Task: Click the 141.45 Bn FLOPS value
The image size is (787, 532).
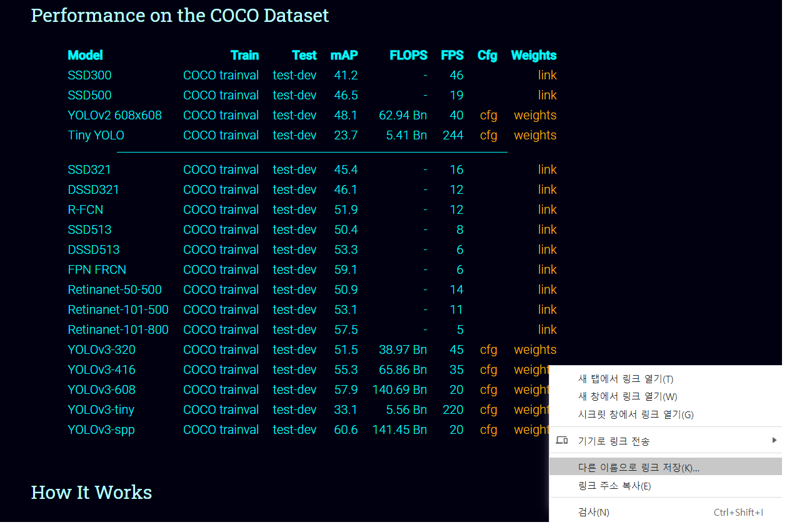Action: (x=399, y=429)
